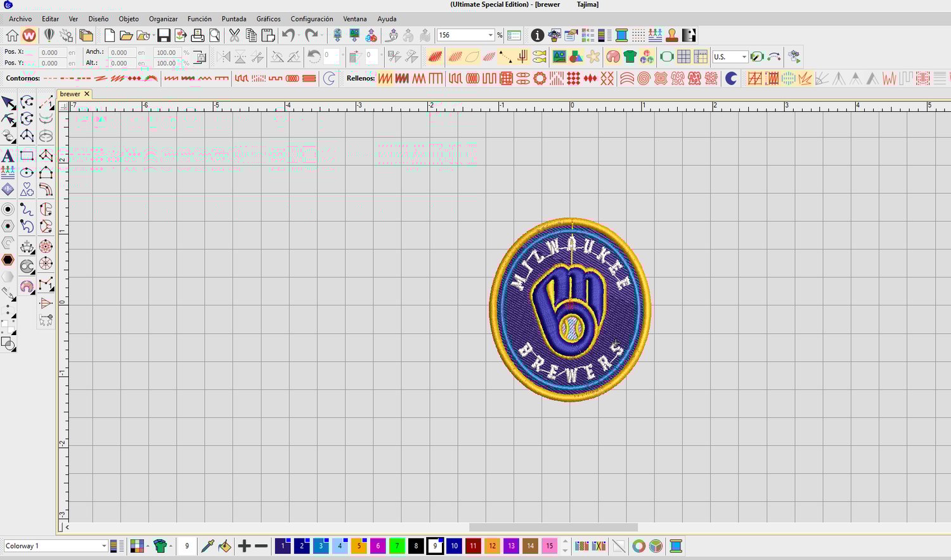Print the design
Image resolution: width=951 pixels, height=560 pixels.
tap(198, 35)
